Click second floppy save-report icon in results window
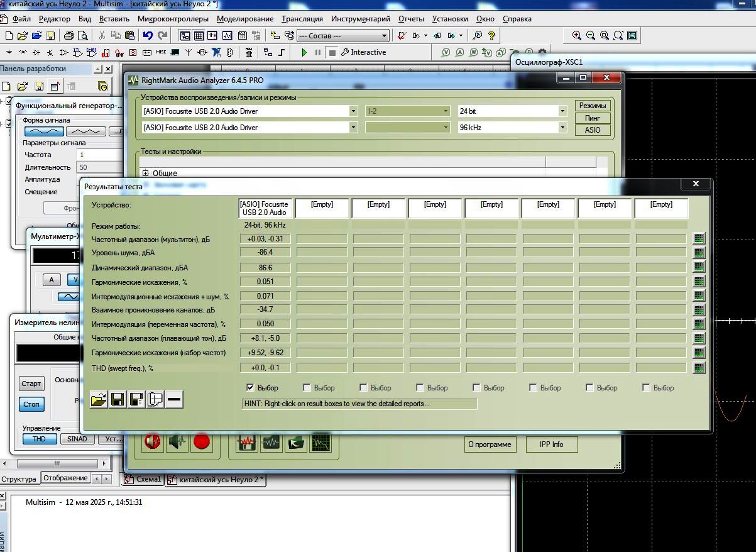 [136, 399]
